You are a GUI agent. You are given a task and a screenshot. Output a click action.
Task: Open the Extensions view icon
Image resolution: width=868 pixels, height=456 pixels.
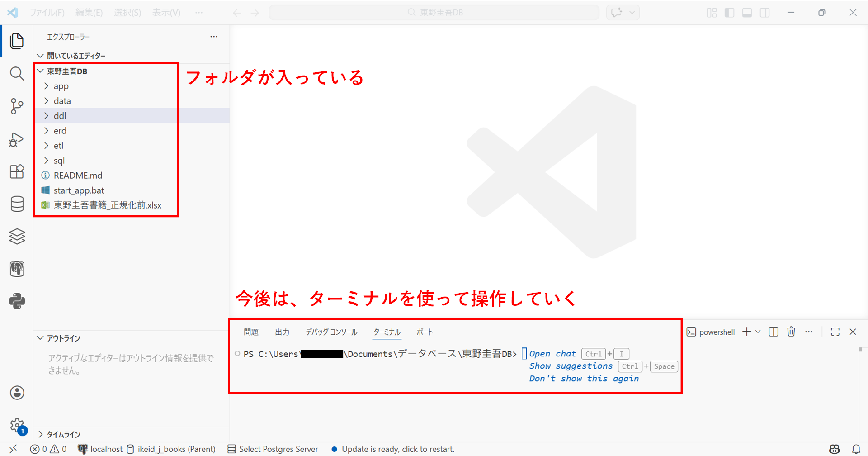17,171
